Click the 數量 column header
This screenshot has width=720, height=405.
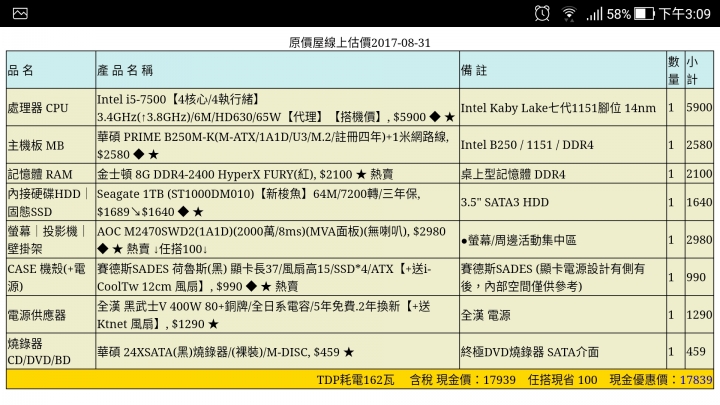pyautogui.click(x=675, y=70)
